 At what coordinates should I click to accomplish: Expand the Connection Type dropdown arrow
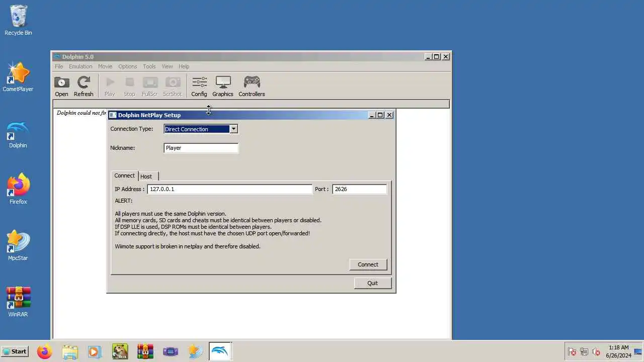click(233, 129)
